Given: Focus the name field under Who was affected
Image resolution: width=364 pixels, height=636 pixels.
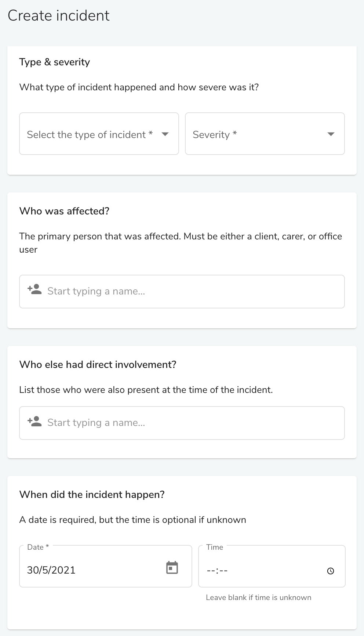Looking at the screenshot, I should point(182,292).
